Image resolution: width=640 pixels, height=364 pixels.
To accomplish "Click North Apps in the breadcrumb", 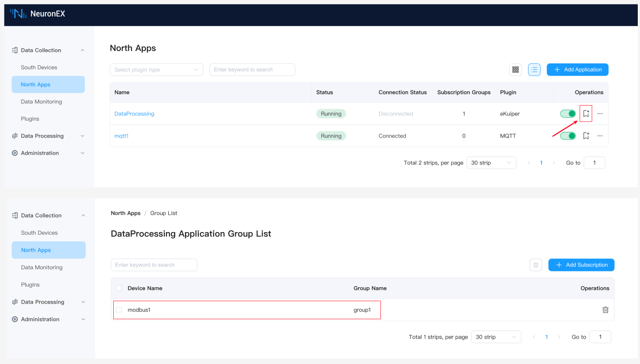I will [126, 213].
